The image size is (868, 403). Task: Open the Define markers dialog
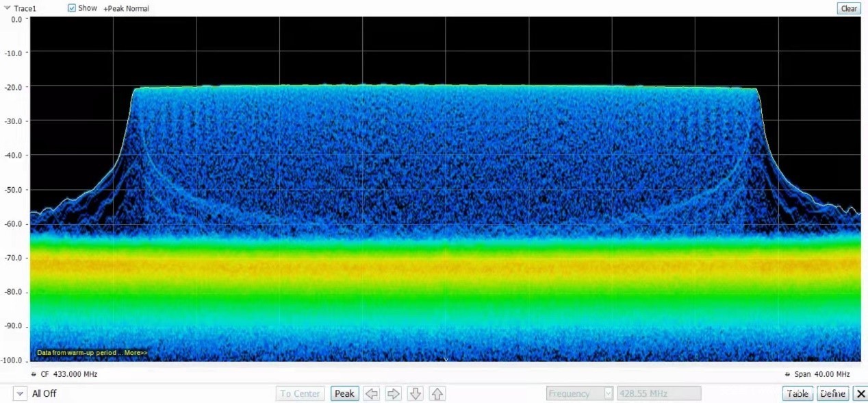pos(832,393)
